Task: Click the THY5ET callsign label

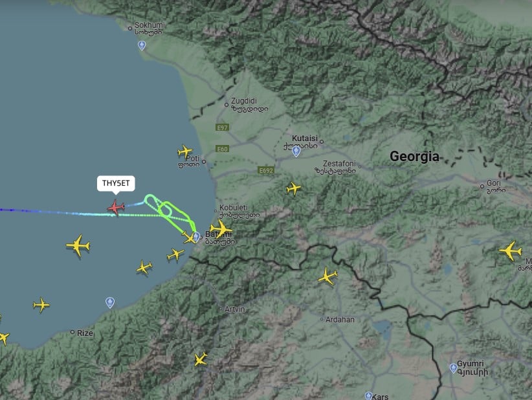Action: [x=116, y=184]
